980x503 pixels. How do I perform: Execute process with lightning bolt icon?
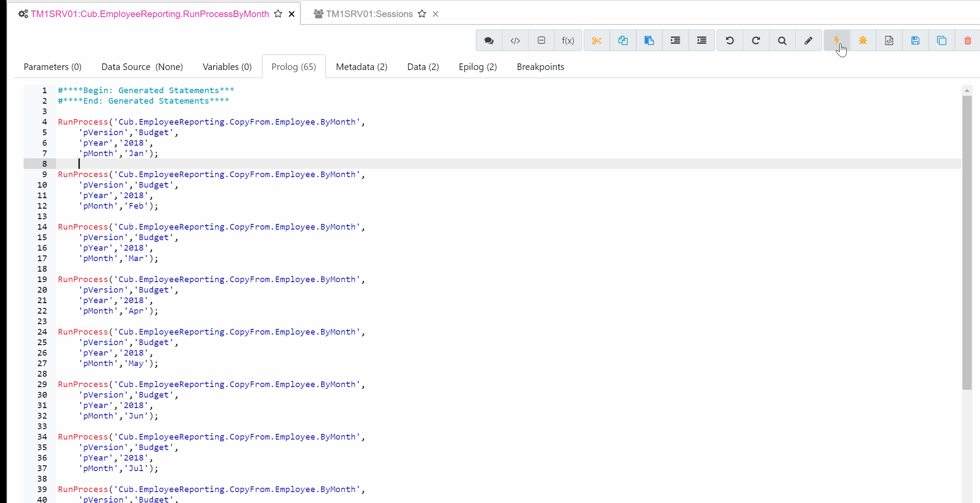pyautogui.click(x=836, y=41)
